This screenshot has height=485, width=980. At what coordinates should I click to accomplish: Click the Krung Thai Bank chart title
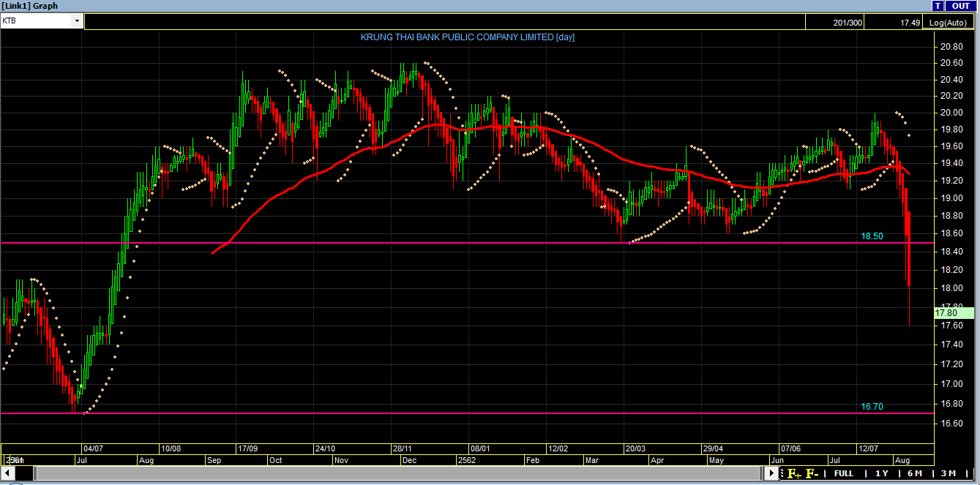click(468, 37)
